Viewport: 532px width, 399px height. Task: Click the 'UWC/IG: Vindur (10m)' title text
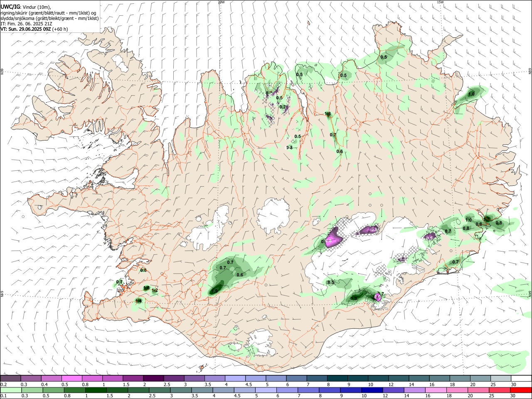point(26,7)
